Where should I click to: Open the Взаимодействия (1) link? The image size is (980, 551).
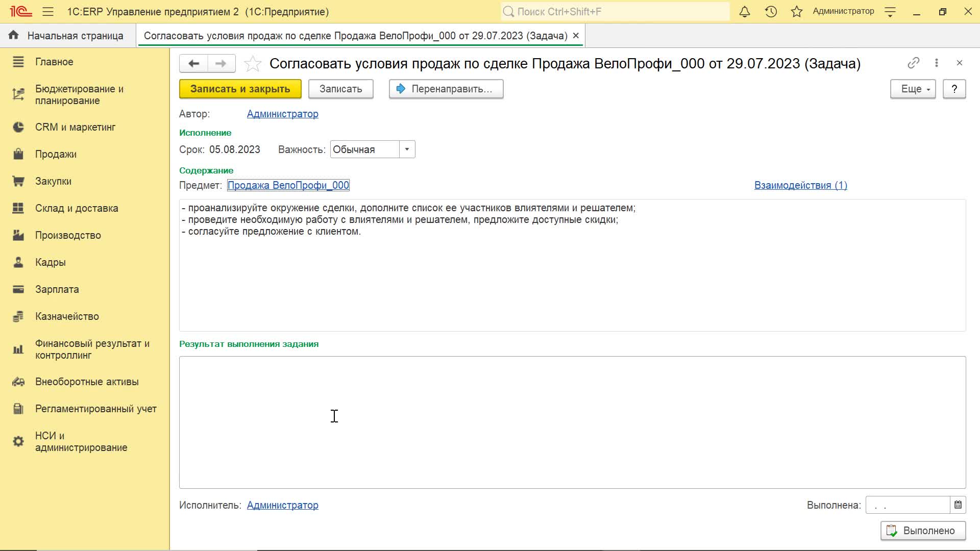click(x=801, y=185)
